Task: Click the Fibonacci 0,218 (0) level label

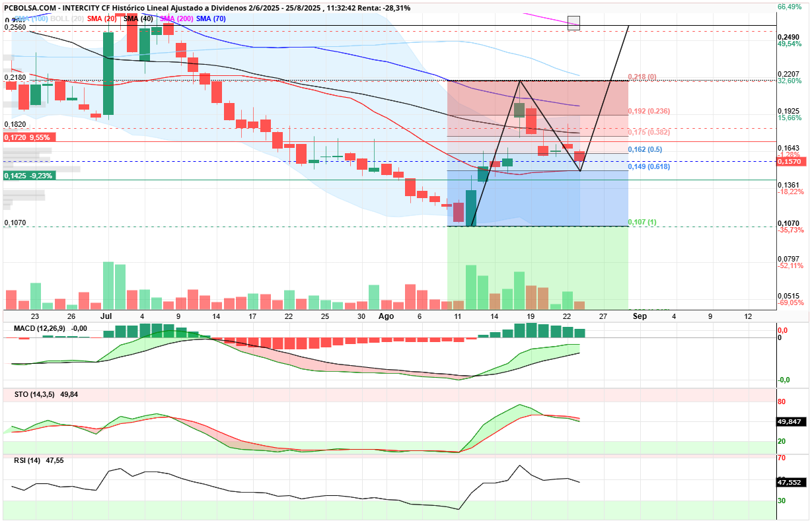Action: pyautogui.click(x=642, y=77)
